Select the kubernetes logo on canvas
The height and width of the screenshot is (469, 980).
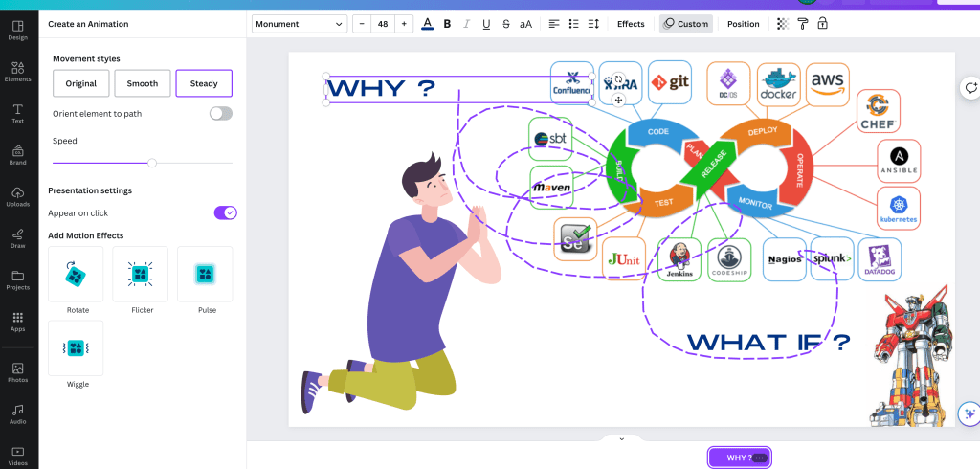coord(899,209)
